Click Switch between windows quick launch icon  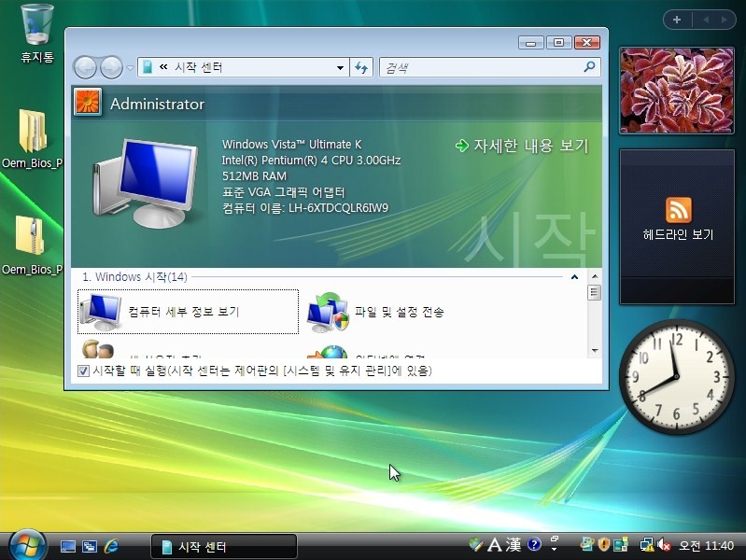(90, 546)
